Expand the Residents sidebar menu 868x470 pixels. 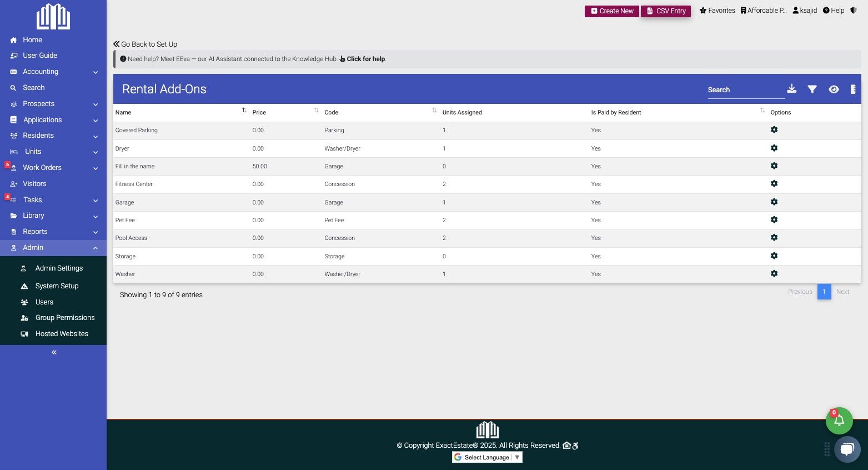coord(53,136)
